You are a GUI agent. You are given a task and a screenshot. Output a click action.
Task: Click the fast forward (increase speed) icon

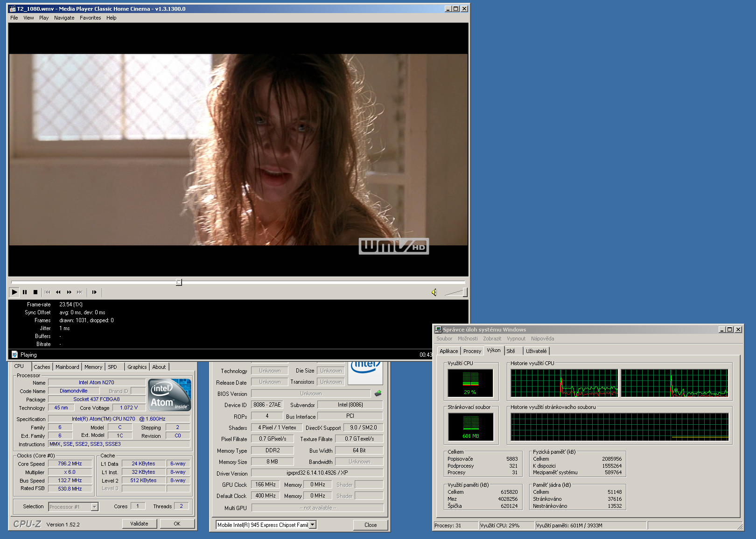tap(69, 292)
